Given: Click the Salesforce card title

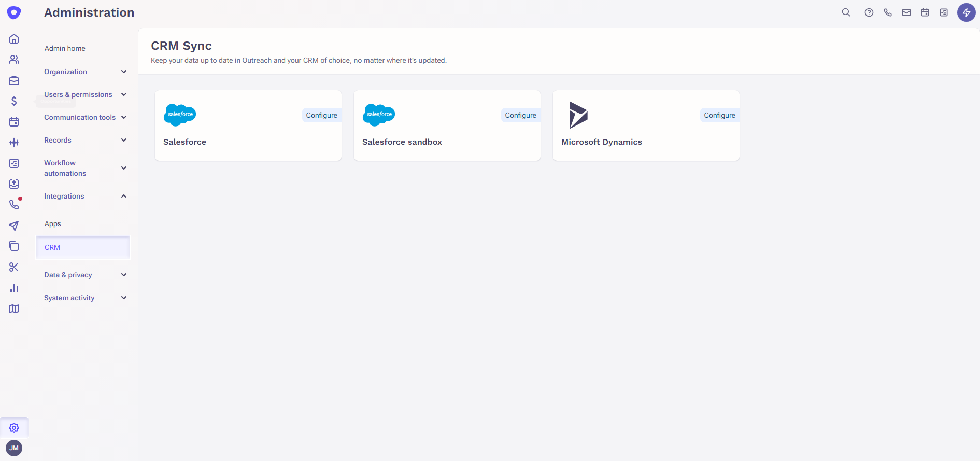Looking at the screenshot, I should [x=184, y=142].
